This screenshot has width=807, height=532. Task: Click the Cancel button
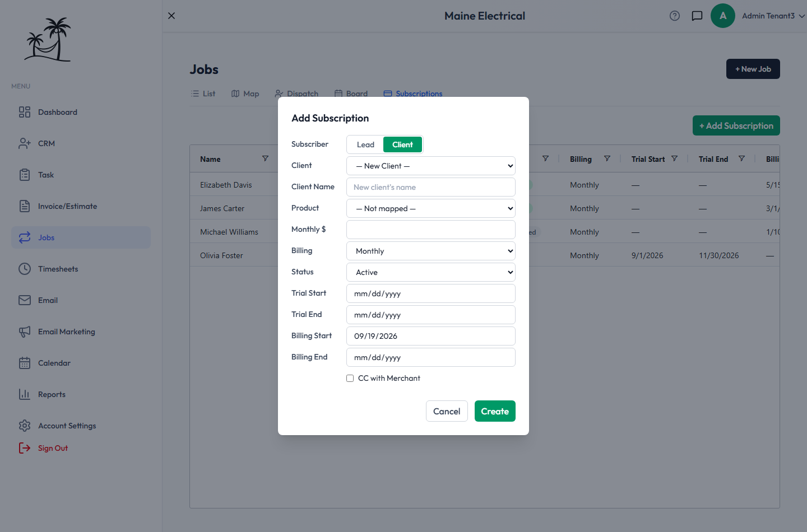coord(447,411)
